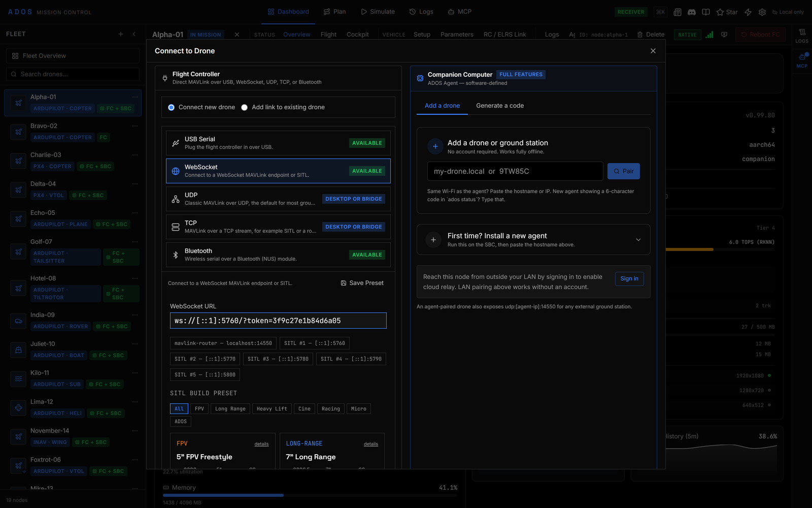The height and width of the screenshot is (508, 812).
Task: Click the Star button in top bar
Action: coord(727,12)
